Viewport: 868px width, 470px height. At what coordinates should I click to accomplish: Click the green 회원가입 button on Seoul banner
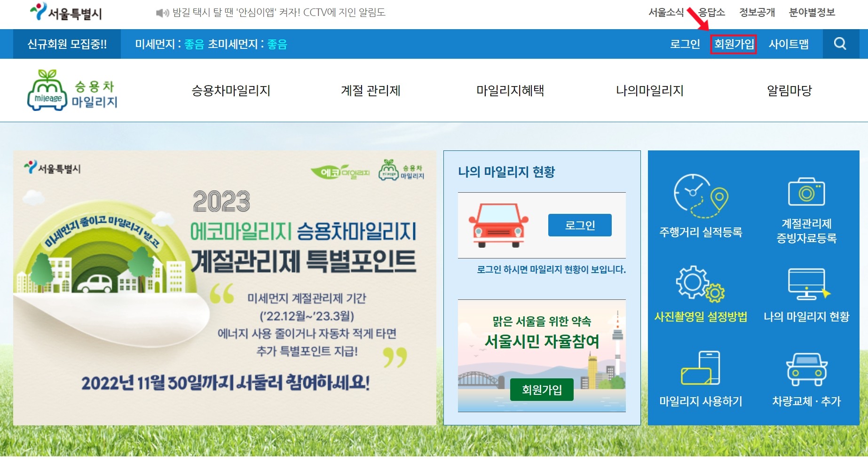point(542,390)
